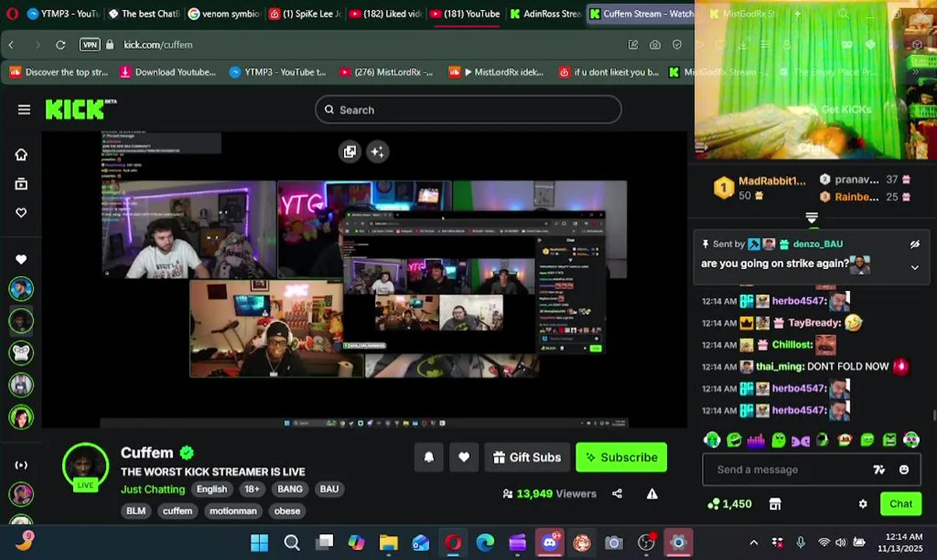
Task: Hide the pinned message from denzo_BAU
Action: coord(915,244)
